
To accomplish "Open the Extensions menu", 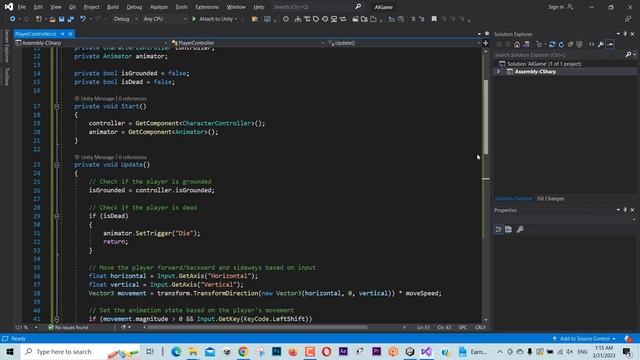I will point(207,7).
